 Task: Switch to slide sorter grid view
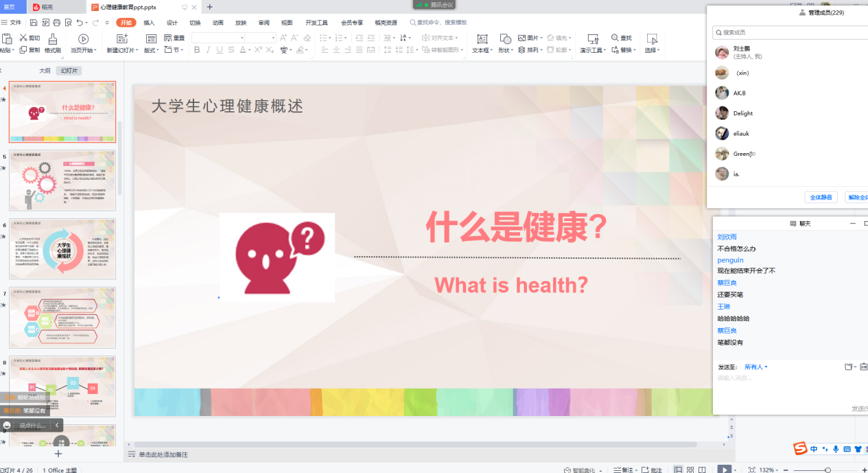pyautogui.click(x=691, y=470)
